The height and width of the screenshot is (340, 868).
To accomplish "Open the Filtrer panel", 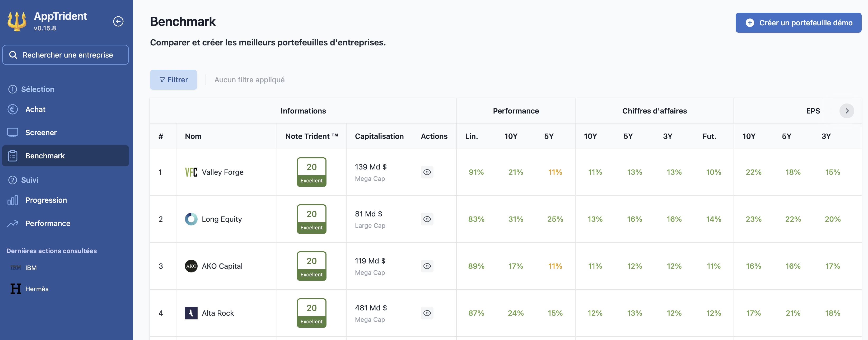I will click(173, 80).
